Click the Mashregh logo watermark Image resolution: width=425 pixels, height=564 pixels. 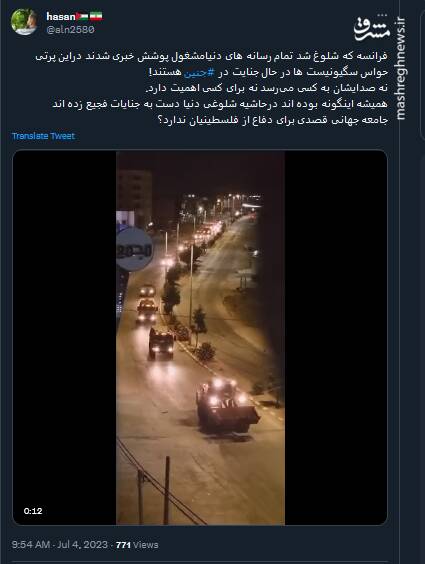(372, 28)
